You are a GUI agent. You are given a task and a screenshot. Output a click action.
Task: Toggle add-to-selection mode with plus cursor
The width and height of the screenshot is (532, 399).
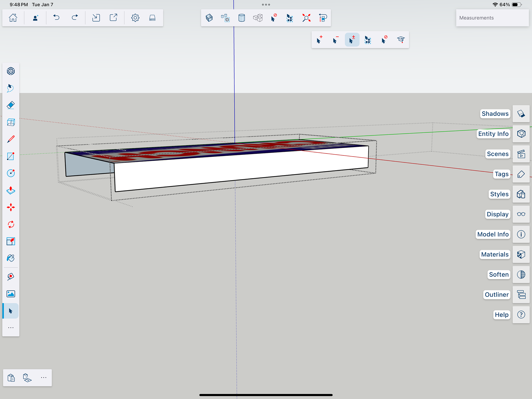(319, 40)
